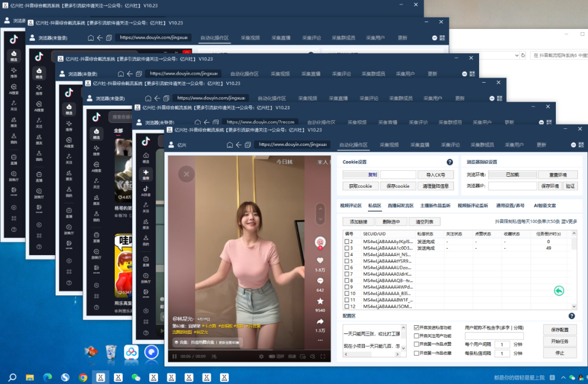
Task: Switch to the 采集评论 tab in the front window
Action: tap(450, 145)
